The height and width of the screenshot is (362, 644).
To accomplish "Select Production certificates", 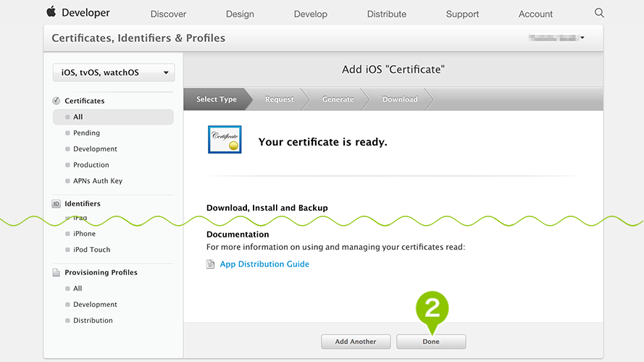I will 91,165.
